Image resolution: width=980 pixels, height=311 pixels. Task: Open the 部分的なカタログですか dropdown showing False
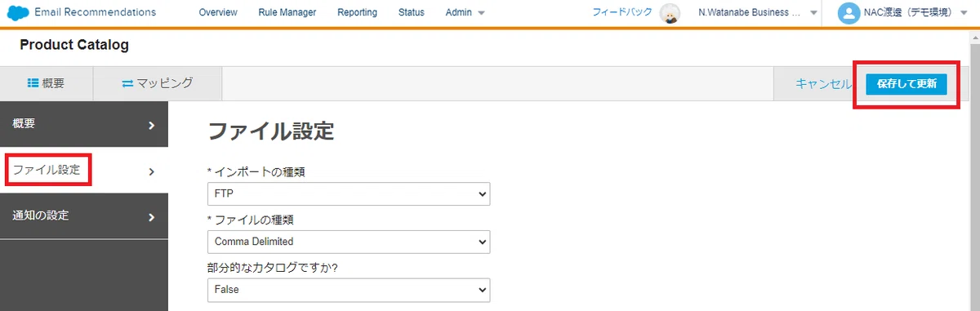click(349, 289)
